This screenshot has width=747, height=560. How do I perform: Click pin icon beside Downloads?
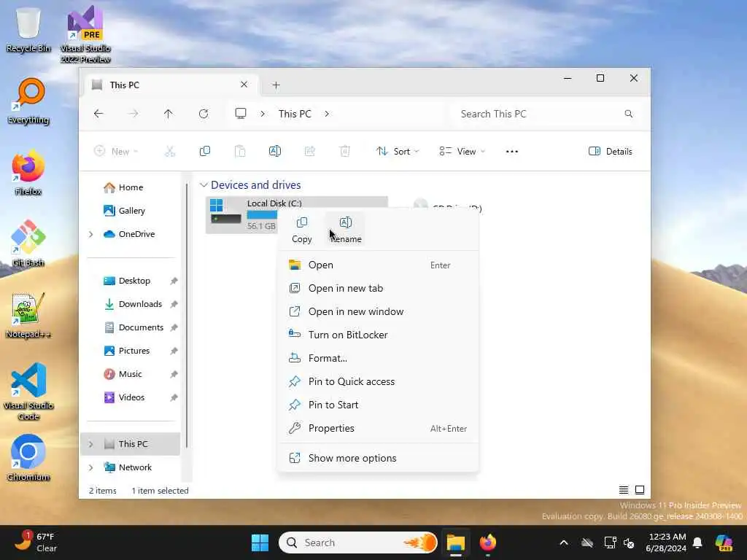click(x=174, y=304)
